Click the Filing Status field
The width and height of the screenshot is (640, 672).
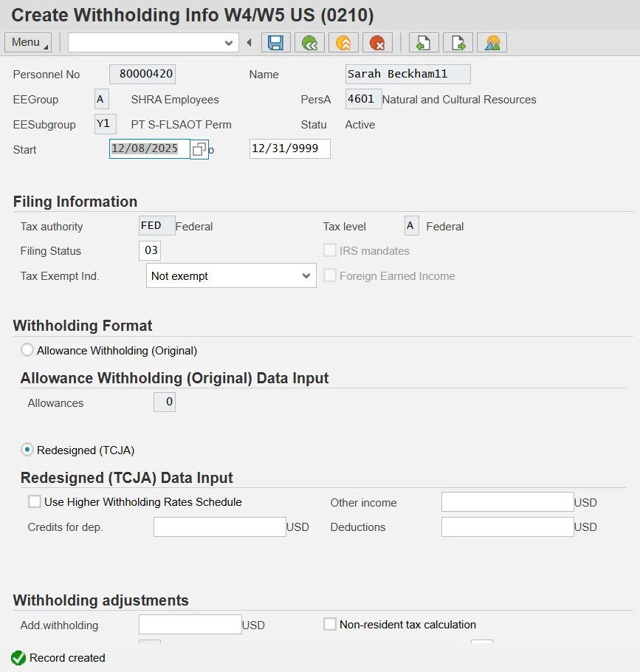pyautogui.click(x=150, y=250)
